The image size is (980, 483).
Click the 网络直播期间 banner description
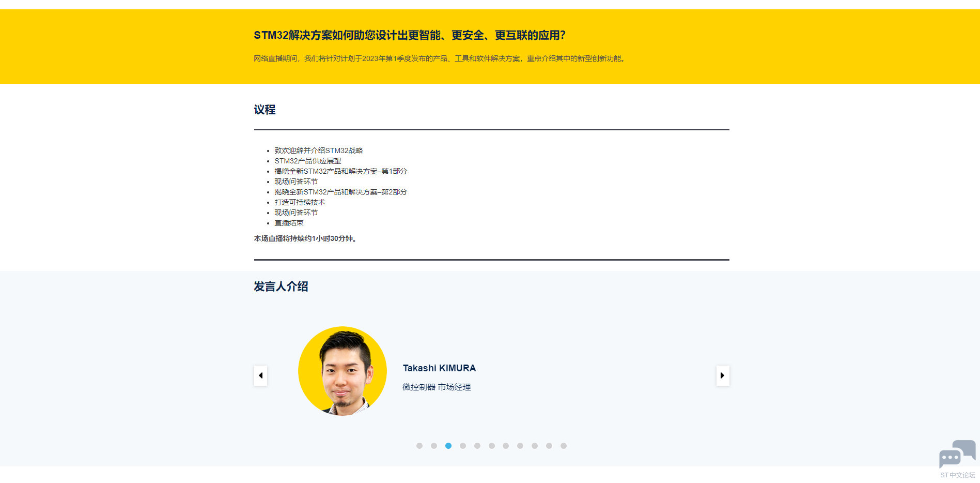440,58
